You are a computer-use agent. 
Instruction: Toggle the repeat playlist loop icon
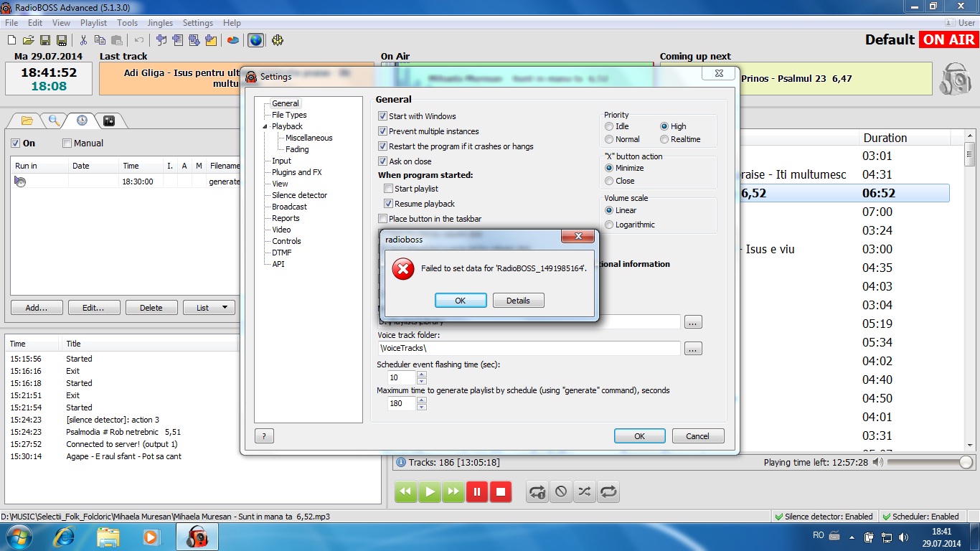(x=608, y=491)
